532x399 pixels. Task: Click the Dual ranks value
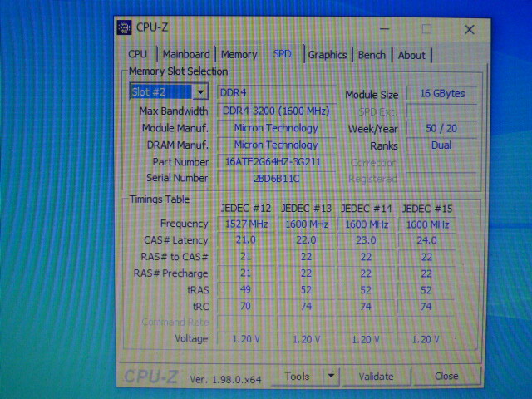pyautogui.click(x=441, y=145)
